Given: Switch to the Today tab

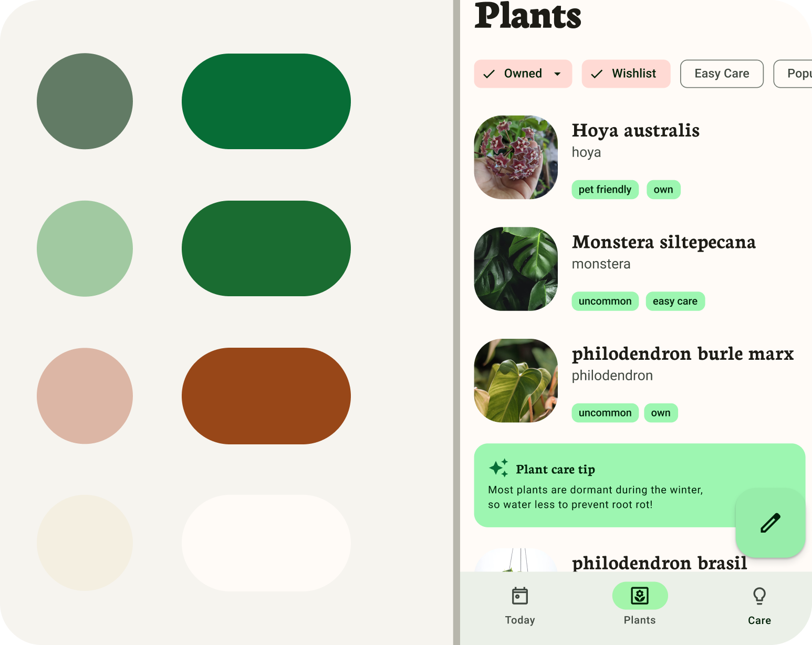Looking at the screenshot, I should (x=519, y=605).
